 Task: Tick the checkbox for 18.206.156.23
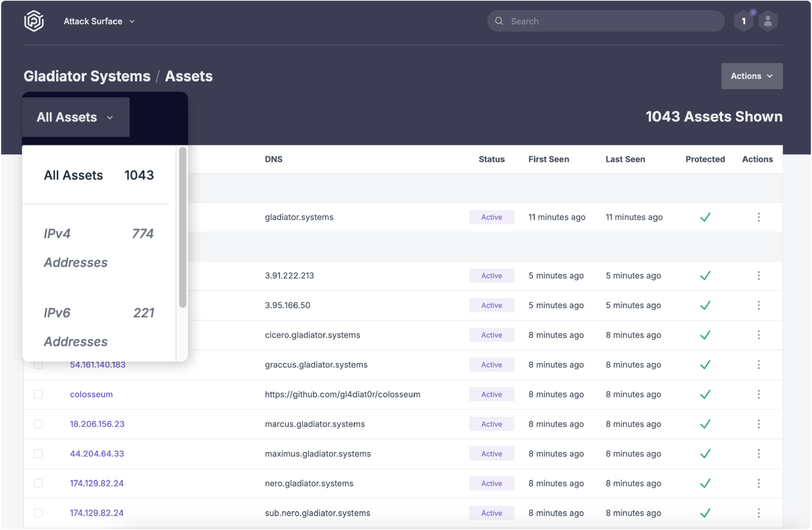click(38, 424)
